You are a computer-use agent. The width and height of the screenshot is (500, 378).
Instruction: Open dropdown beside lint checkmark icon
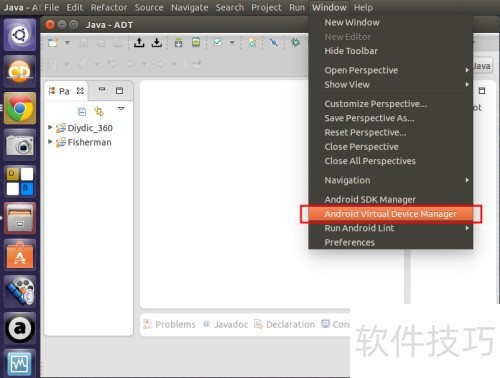click(x=232, y=43)
